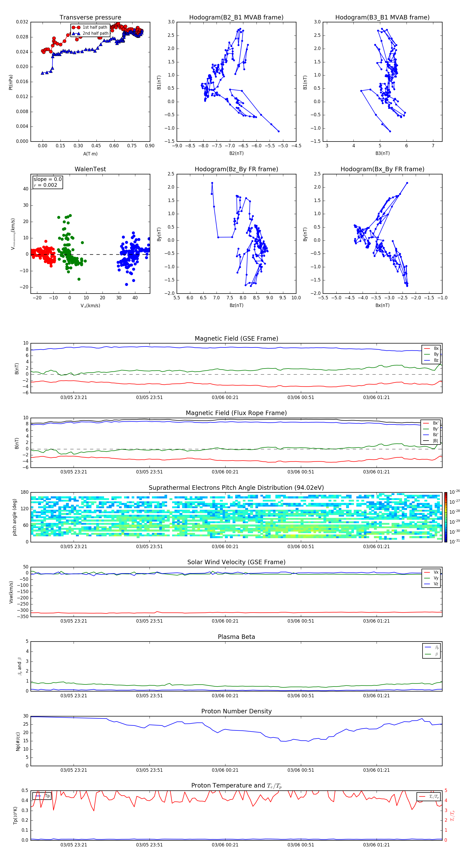Select the "r = 0.002" annotation text
The width and height of the screenshot is (473, 868).
[x=45, y=185]
